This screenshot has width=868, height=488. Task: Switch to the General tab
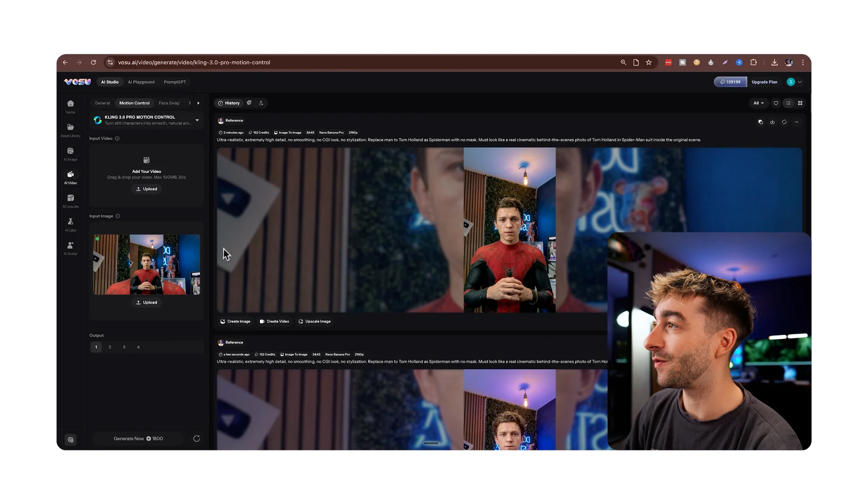pyautogui.click(x=102, y=103)
